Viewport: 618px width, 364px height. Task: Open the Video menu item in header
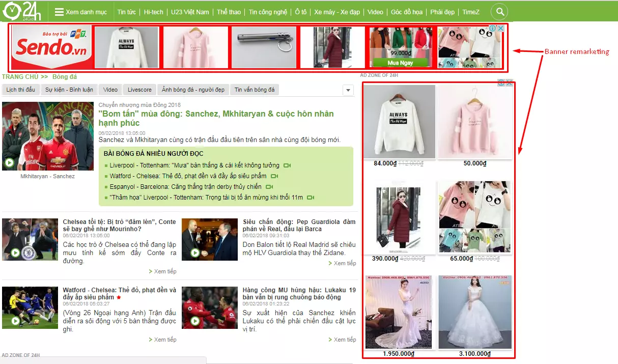(375, 12)
